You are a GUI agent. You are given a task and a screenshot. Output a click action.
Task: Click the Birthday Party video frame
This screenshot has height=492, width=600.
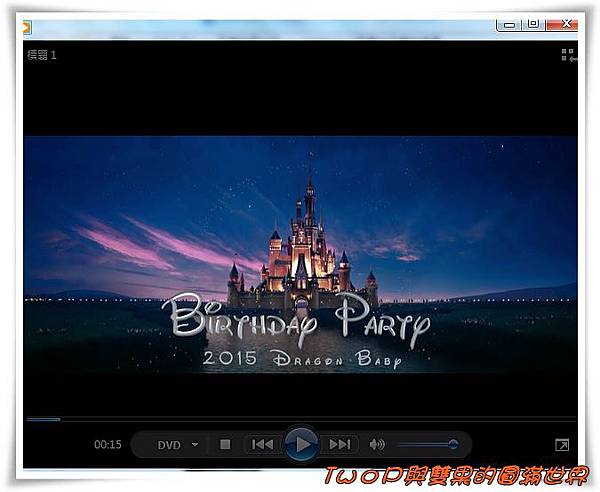click(x=300, y=254)
